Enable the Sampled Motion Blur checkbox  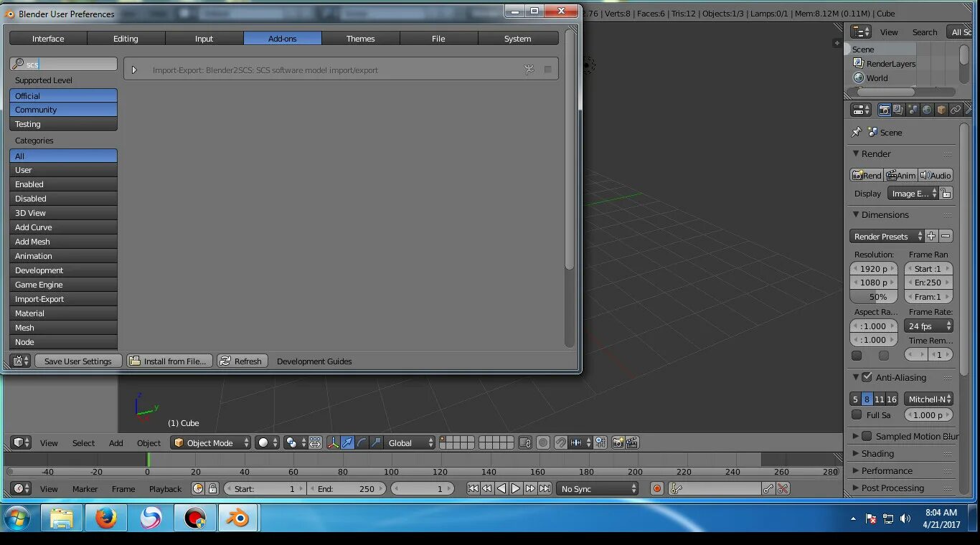point(867,436)
